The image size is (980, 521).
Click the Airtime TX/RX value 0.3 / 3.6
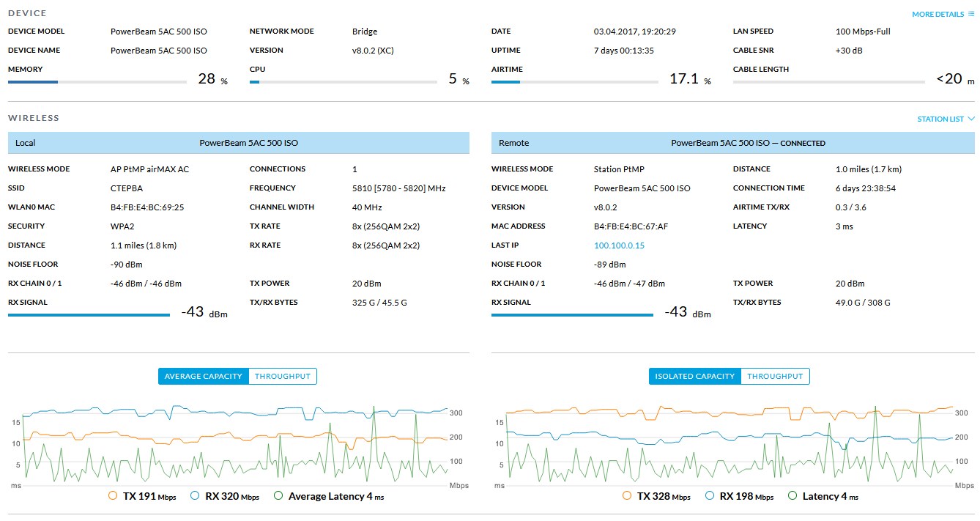coord(851,207)
